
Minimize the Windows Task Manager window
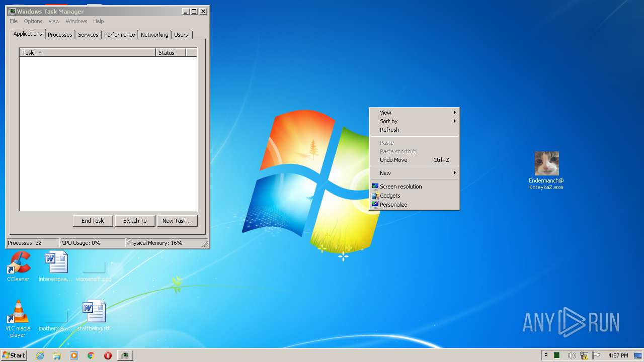coord(186,11)
